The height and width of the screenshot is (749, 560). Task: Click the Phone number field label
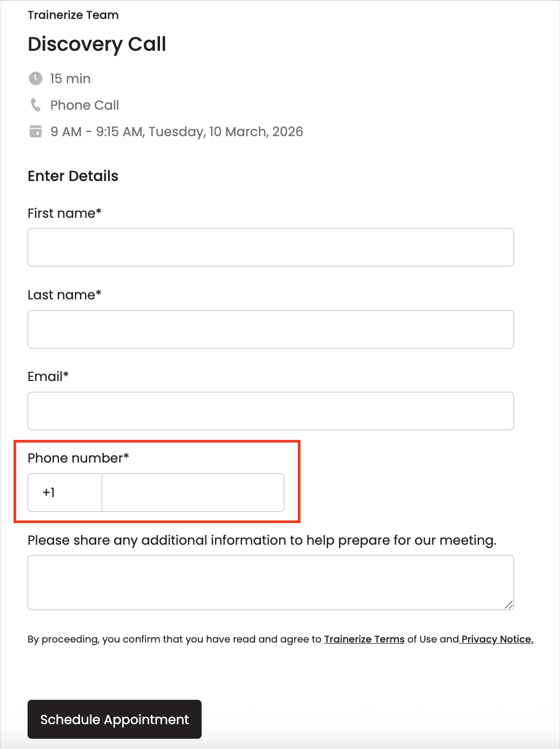click(x=78, y=458)
